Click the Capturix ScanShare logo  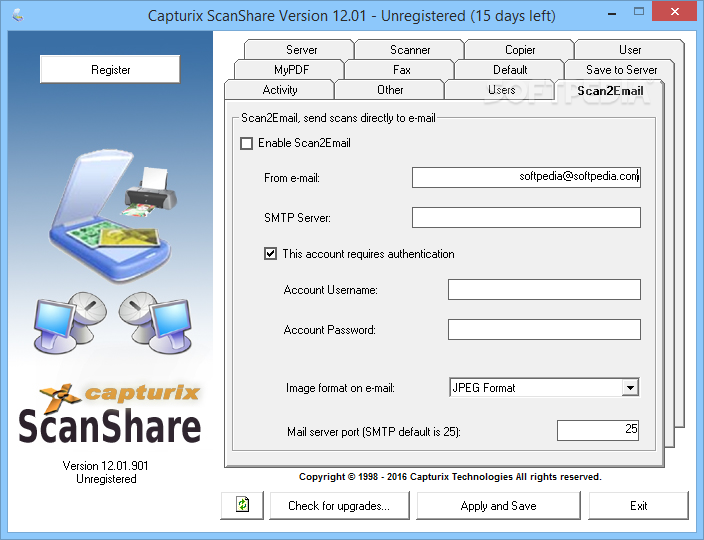110,413
